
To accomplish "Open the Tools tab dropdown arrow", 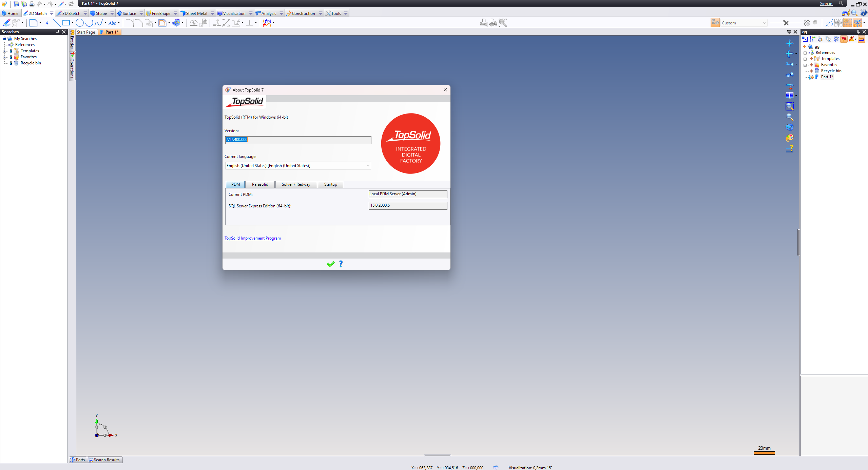I will click(346, 13).
